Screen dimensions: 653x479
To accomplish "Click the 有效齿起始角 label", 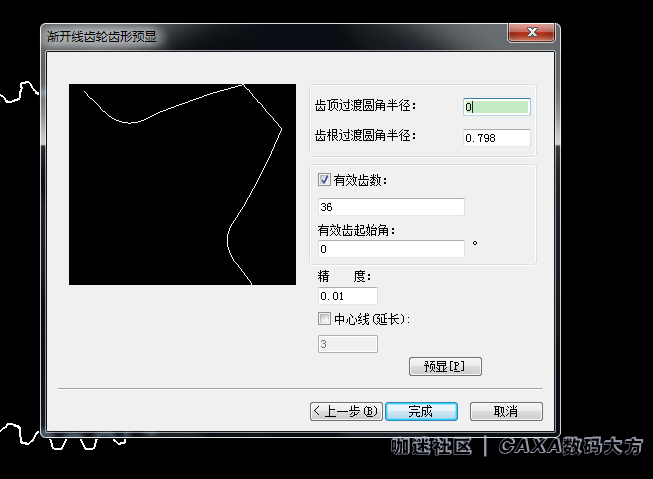I will pyautogui.click(x=357, y=231).
